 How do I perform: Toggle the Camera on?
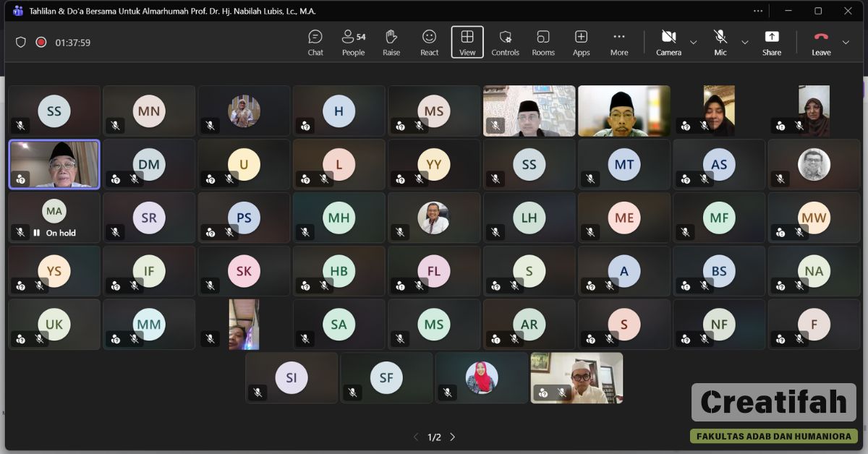click(668, 42)
